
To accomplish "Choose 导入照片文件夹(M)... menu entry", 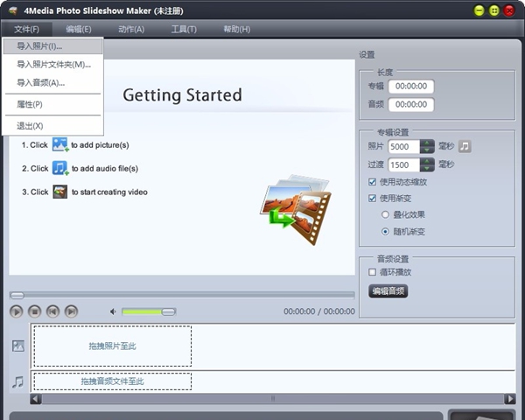I will [x=52, y=64].
